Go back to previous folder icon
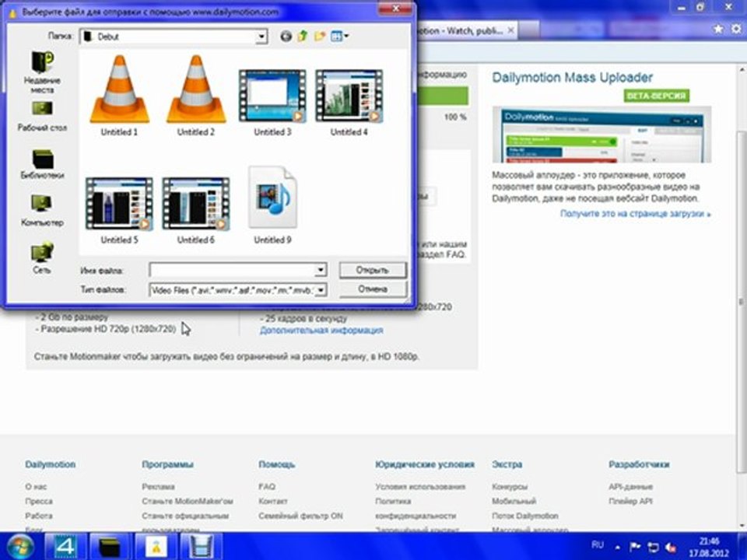Screen dimensions: 747x560 coord(286,37)
